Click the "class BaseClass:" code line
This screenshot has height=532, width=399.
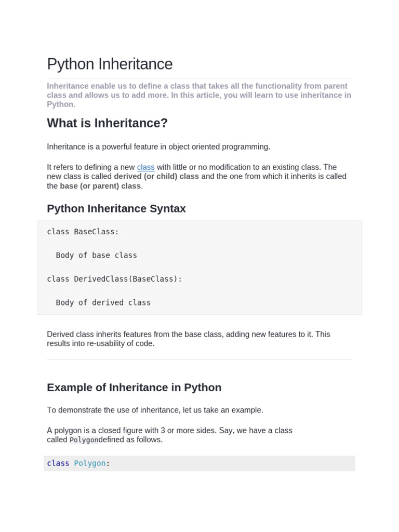[83, 232]
